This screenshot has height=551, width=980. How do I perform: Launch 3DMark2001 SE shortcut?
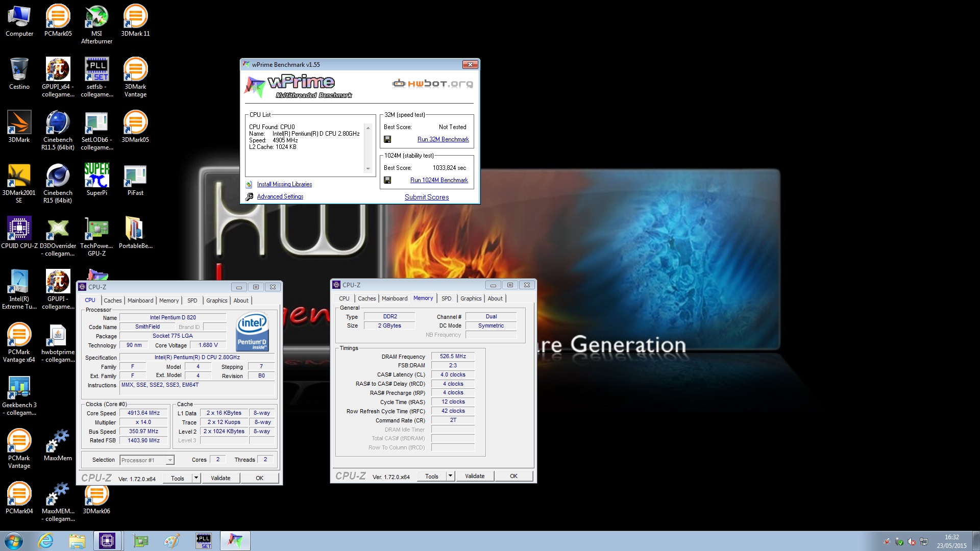pos(19,183)
